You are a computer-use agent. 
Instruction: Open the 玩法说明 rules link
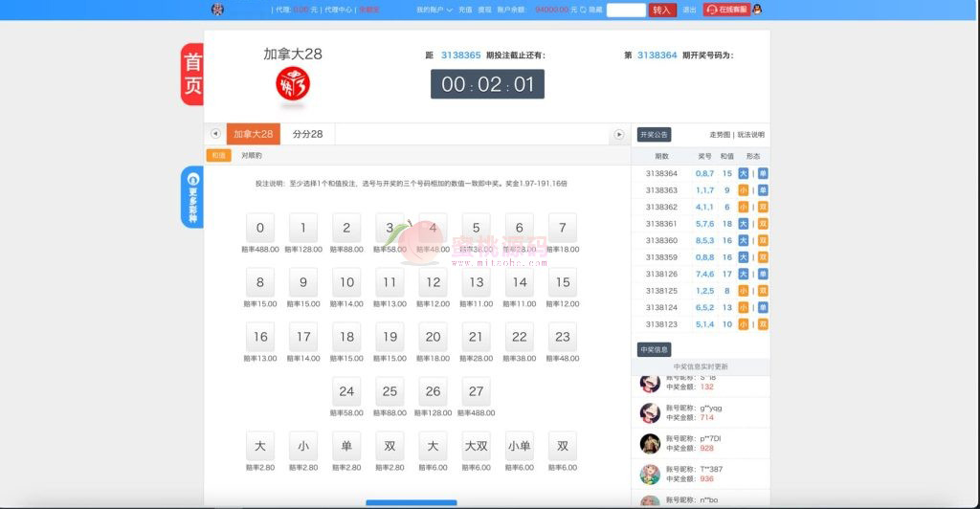[750, 135]
